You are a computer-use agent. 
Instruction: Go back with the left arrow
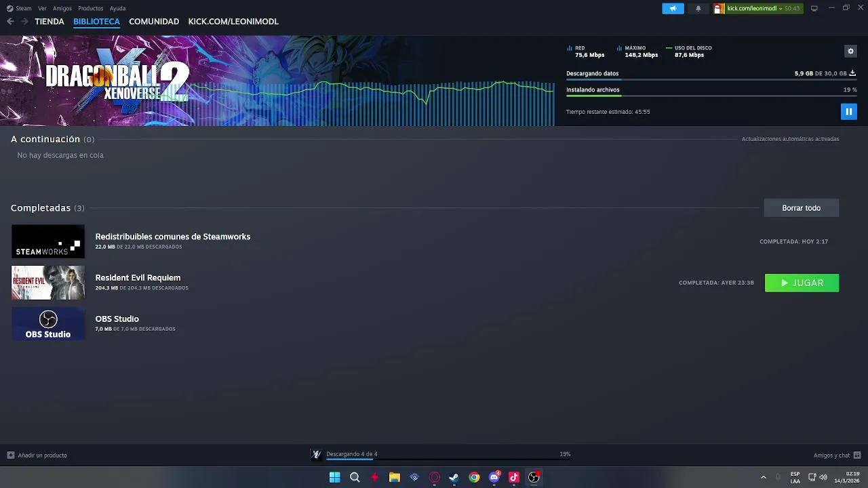[10, 22]
